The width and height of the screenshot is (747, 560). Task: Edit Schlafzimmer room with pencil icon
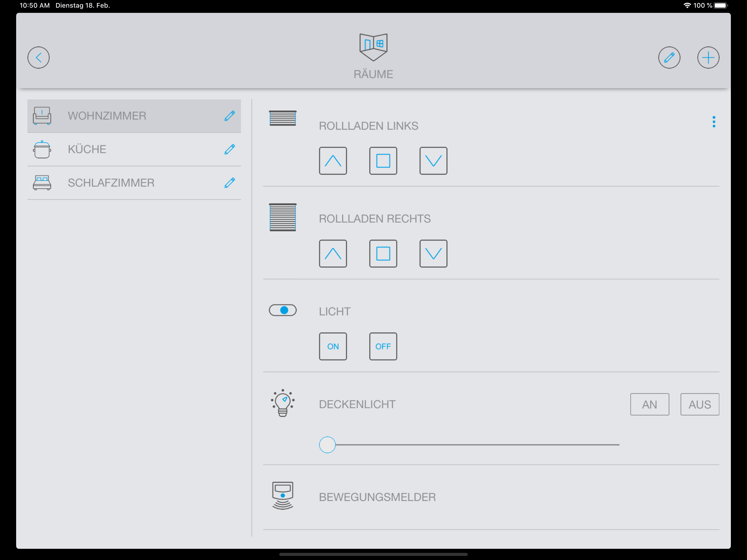pos(230,183)
